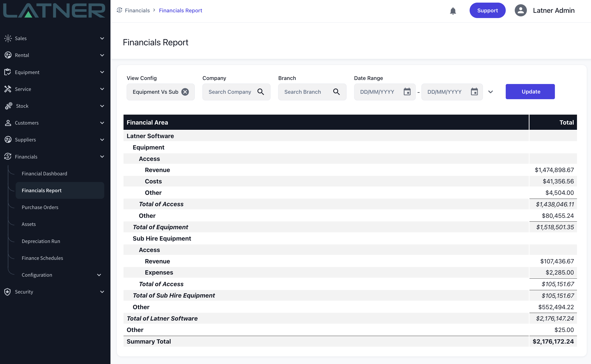Image resolution: width=591 pixels, height=364 pixels.
Task: Click the search icon in Company field
Action: coord(260,92)
